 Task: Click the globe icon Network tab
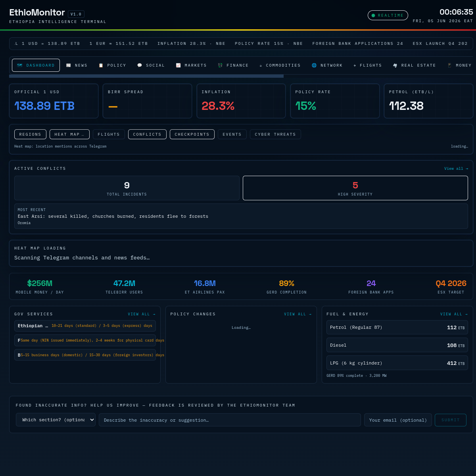coord(327,65)
